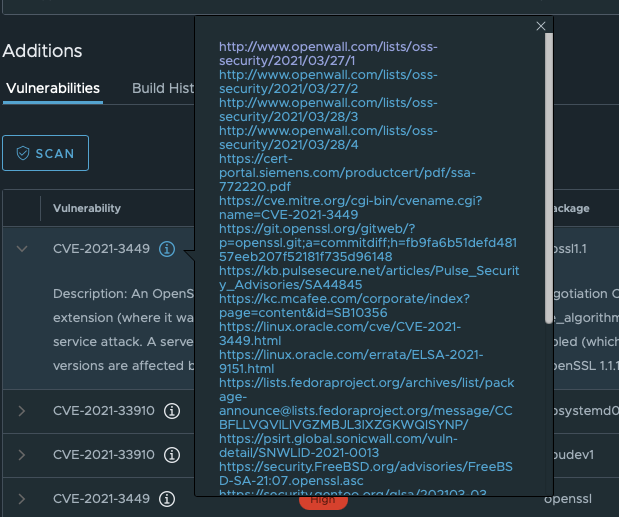Click the popup's vertical scrollbar thumb
The width and height of the screenshot is (619, 517).
[x=549, y=178]
